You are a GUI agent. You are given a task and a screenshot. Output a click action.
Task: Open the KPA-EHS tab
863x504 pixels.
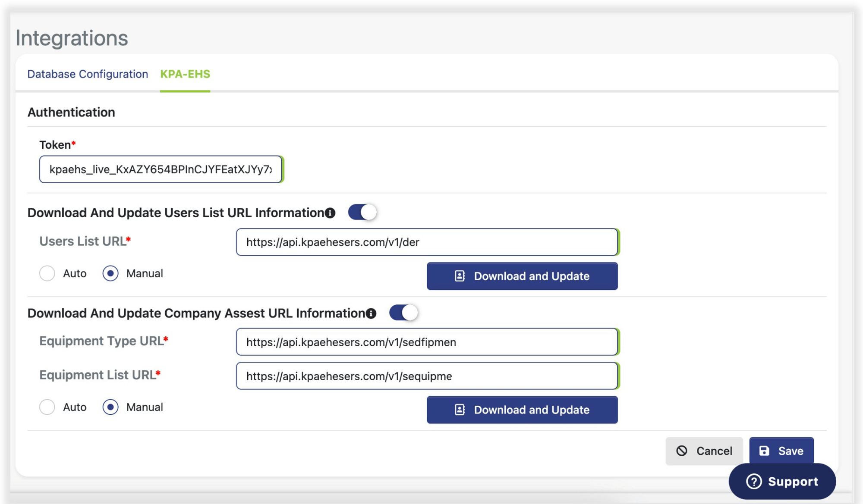(x=185, y=74)
